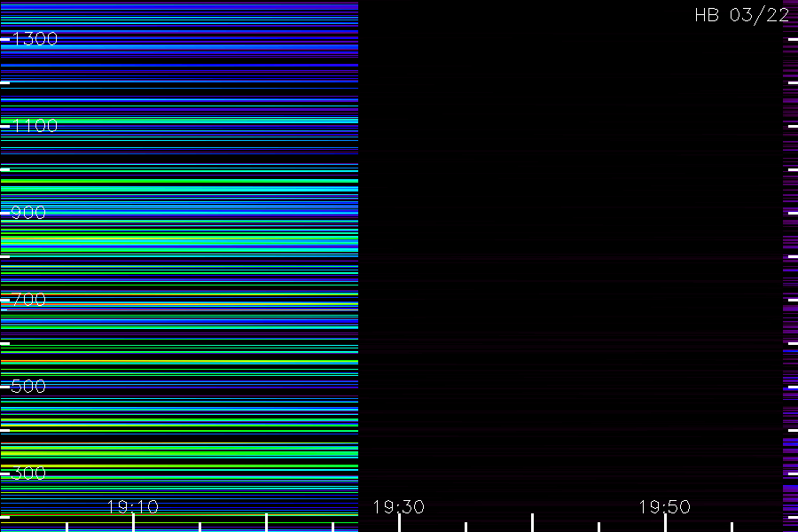This screenshot has width=798, height=532.
Task: Click the HB 03/22 station date label
Action: 742,15
